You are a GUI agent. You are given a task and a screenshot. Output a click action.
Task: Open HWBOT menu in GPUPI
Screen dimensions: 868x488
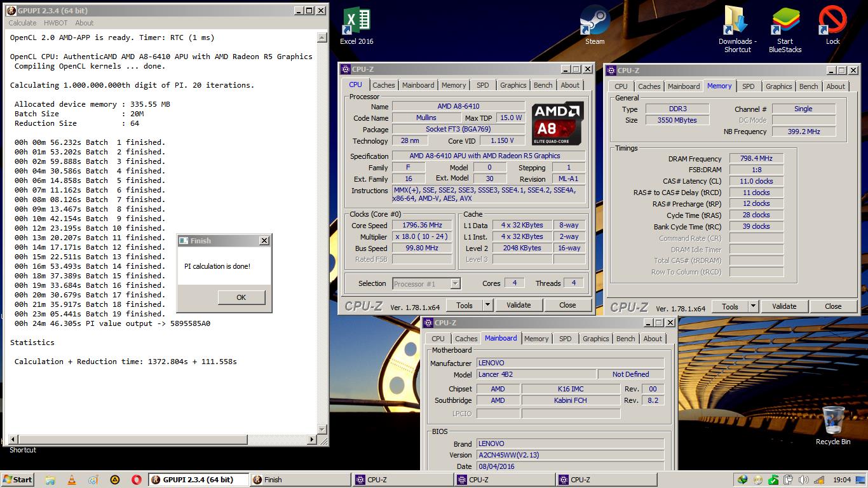(x=55, y=23)
